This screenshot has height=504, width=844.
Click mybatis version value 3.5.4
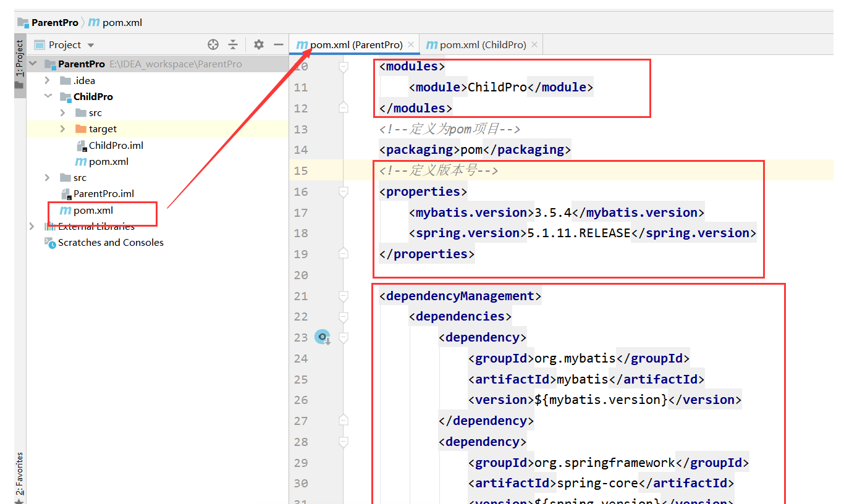(552, 212)
